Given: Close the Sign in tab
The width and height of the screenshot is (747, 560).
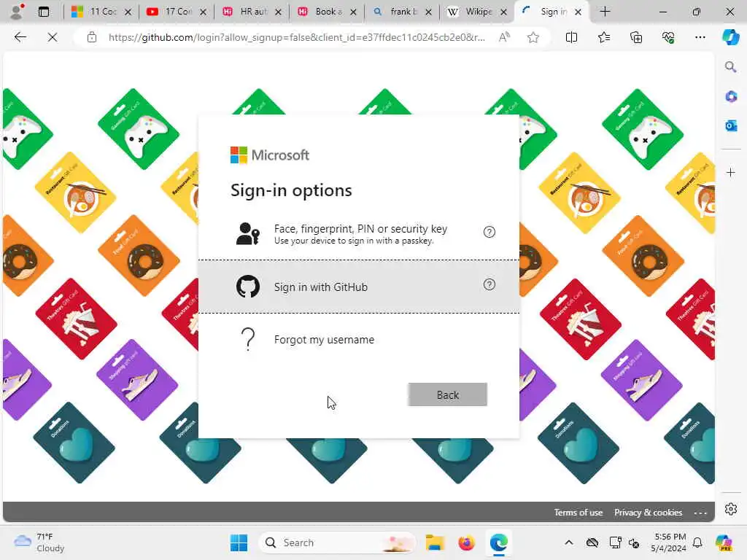Looking at the screenshot, I should [578, 12].
